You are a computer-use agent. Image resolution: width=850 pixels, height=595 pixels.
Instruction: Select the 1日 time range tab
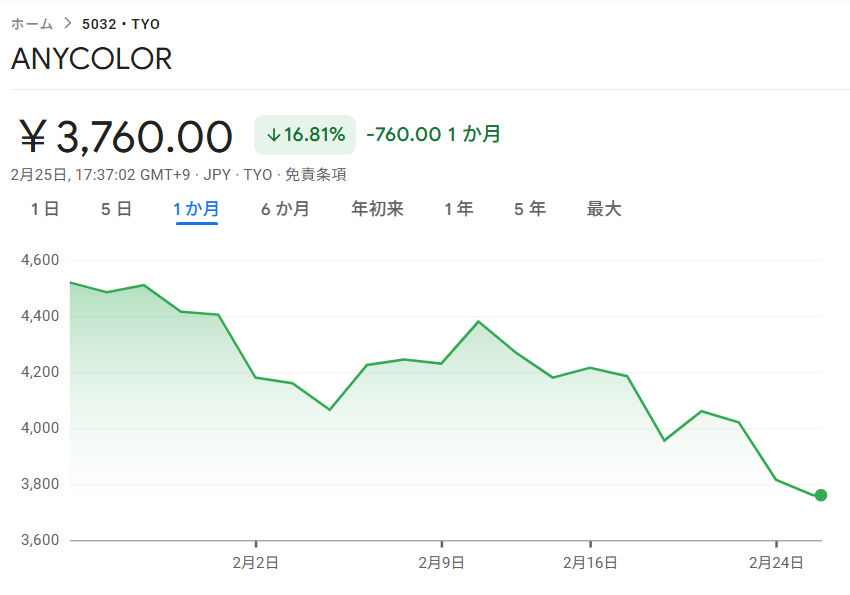45,209
